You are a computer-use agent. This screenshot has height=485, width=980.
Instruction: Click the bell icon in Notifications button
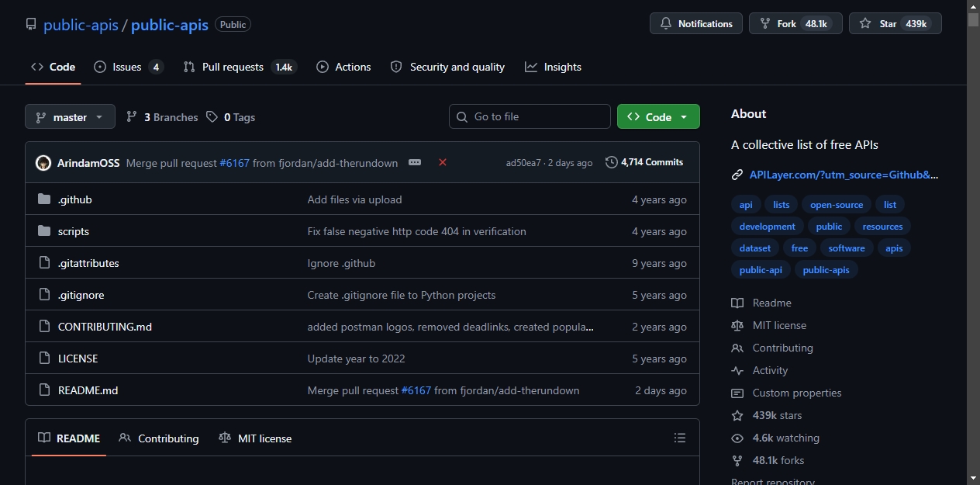(665, 24)
